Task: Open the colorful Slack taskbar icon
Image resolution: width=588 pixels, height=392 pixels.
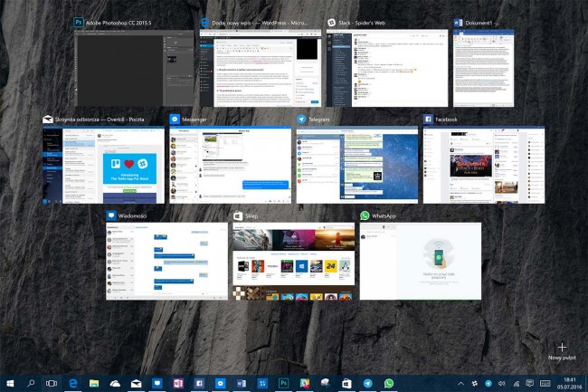Action: coord(305,383)
